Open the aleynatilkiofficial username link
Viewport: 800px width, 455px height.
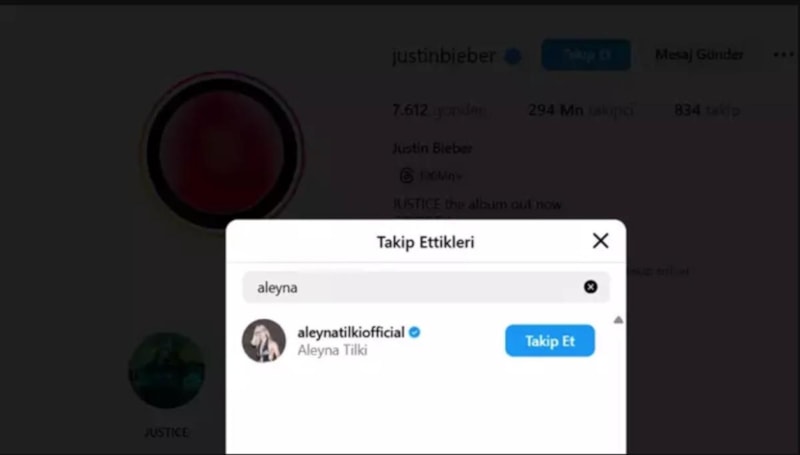click(x=351, y=333)
